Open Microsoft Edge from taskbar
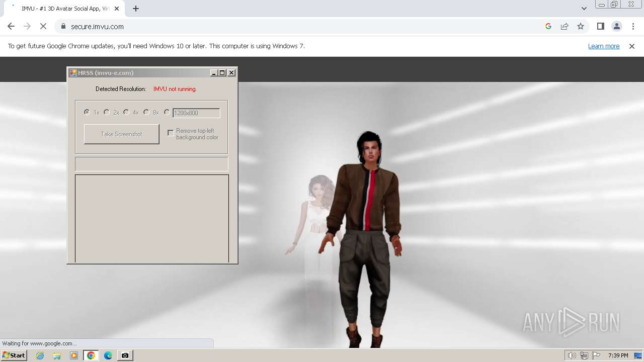This screenshot has height=362, width=644. (108, 355)
